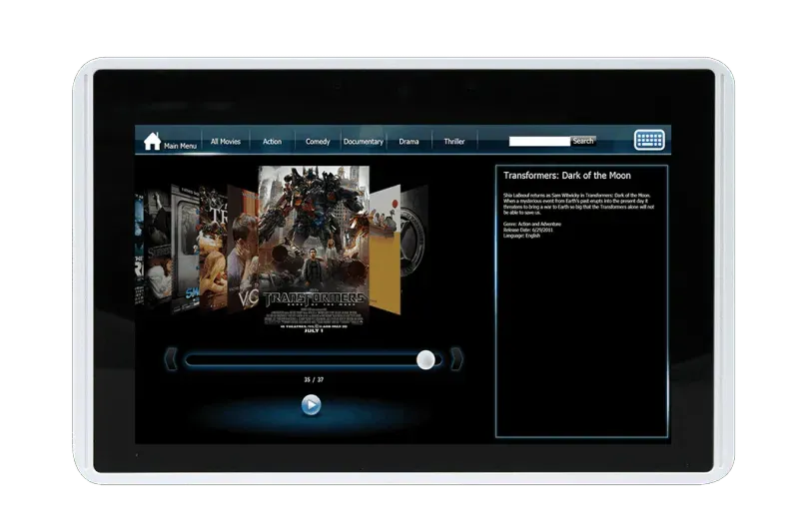Go to the Thriller tab
Image resolution: width=799 pixels, height=532 pixels.
(x=454, y=142)
